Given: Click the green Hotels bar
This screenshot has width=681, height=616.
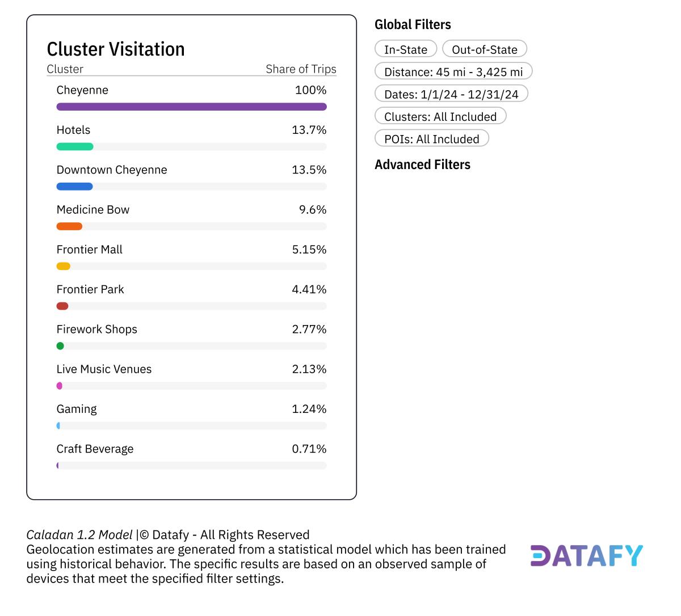Looking at the screenshot, I should pyautogui.click(x=75, y=146).
